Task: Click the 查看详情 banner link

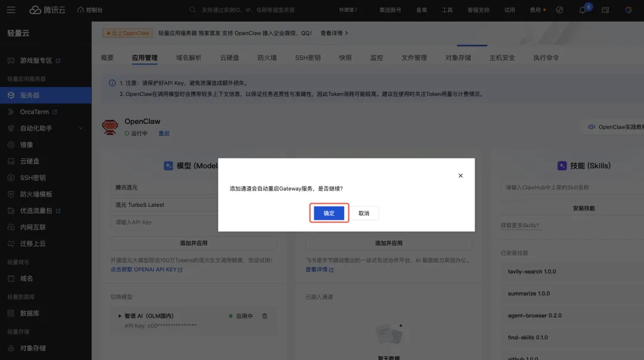Action: (x=334, y=33)
